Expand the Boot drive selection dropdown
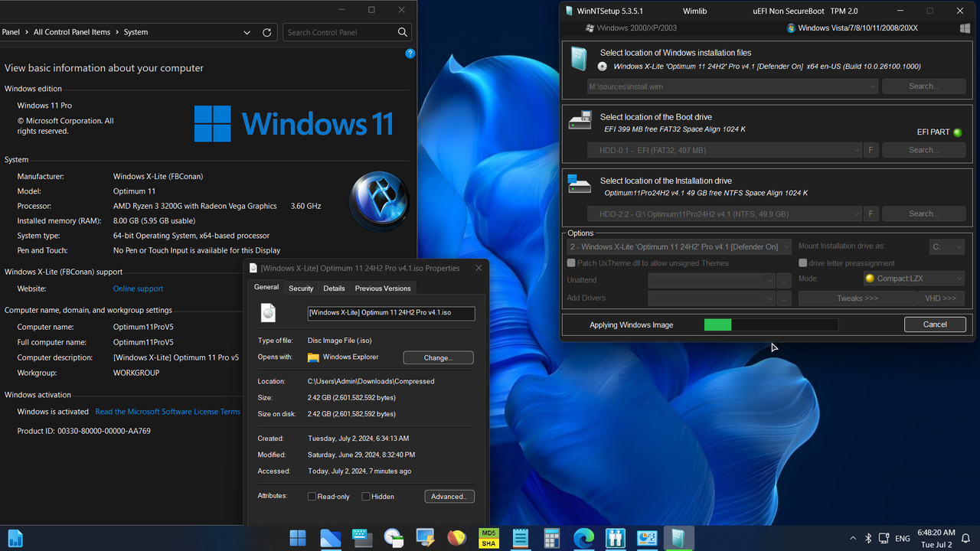 pos(857,149)
